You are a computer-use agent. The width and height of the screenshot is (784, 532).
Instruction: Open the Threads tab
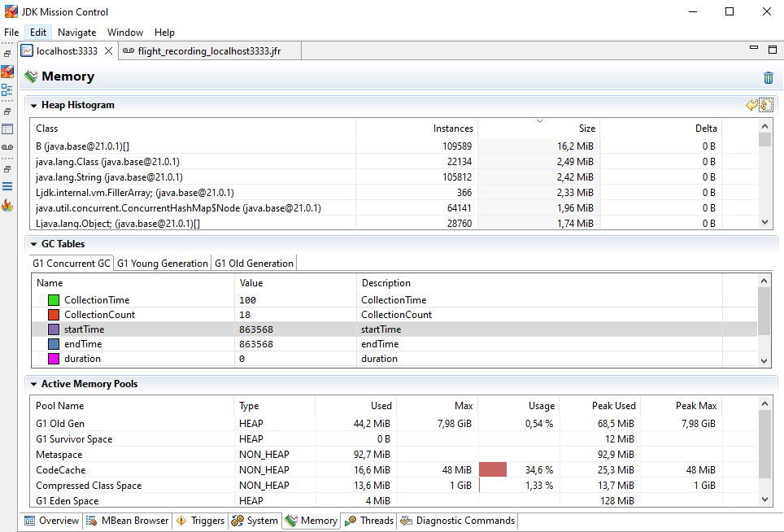click(369, 521)
